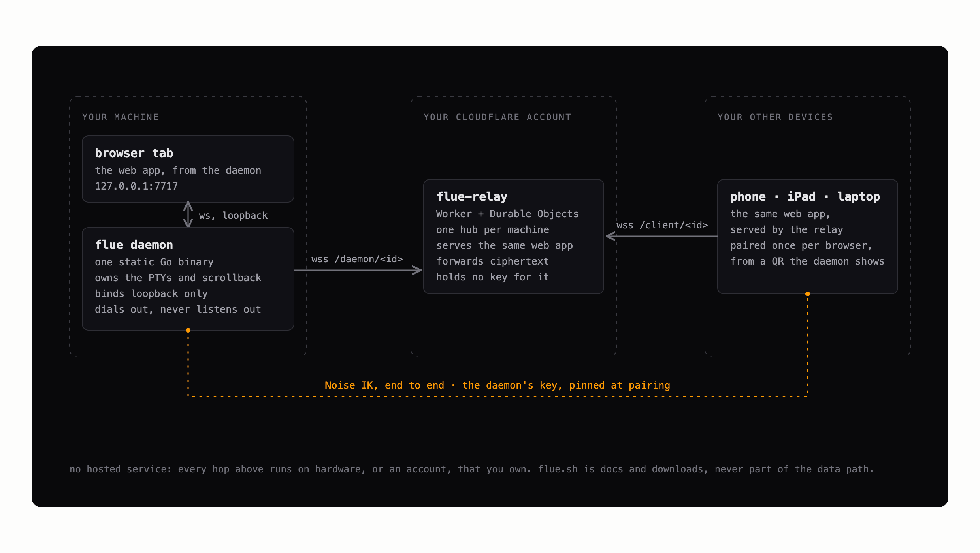Click the address '127.0.0.1:7717'
This screenshot has width=980, height=553.
click(x=136, y=186)
